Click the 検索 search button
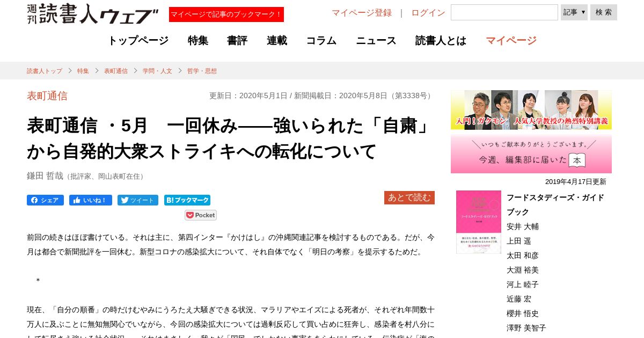 point(604,12)
